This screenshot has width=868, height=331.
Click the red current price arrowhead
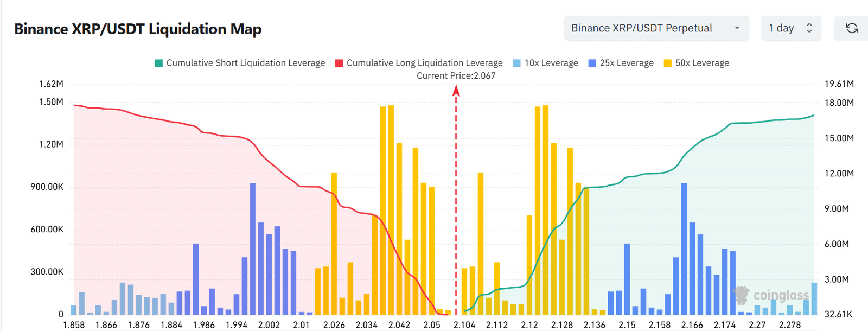456,91
